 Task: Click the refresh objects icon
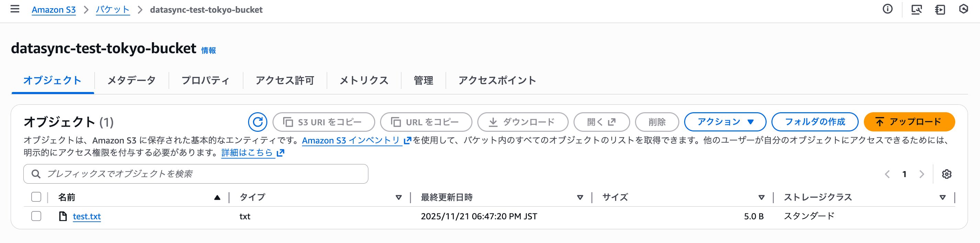tap(258, 122)
